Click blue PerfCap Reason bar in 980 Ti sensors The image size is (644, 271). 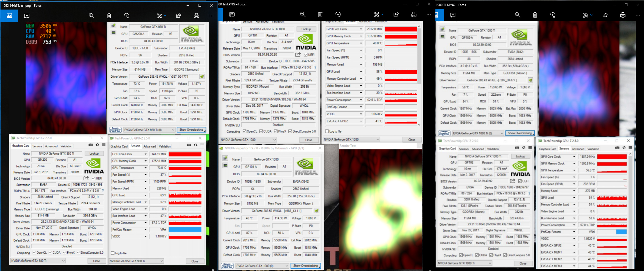pyautogui.click(x=185, y=229)
